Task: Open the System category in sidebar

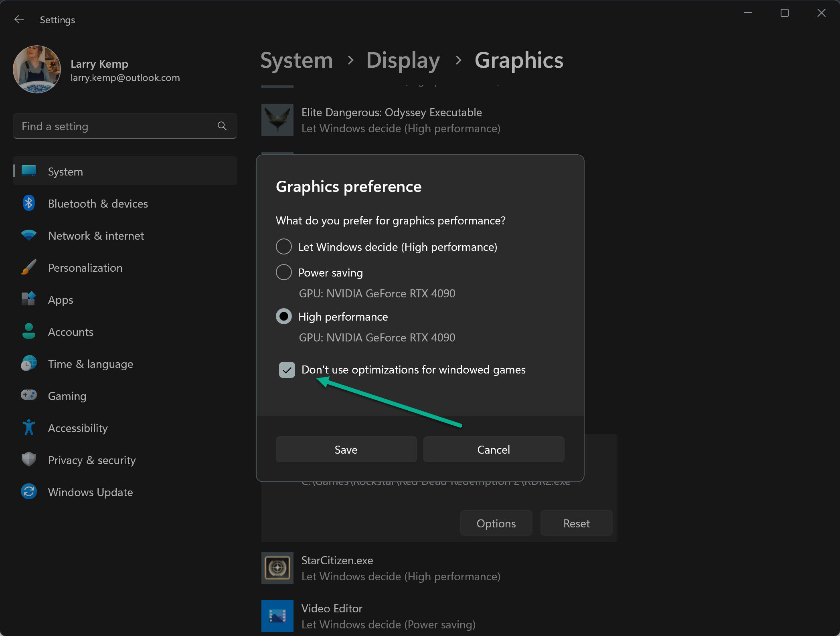Action: click(125, 171)
